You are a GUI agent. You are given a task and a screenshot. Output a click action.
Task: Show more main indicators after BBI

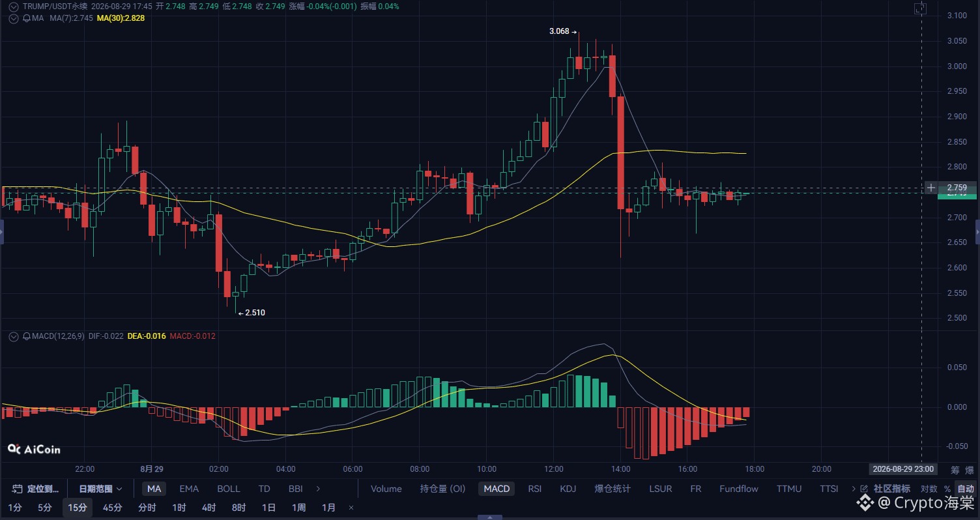318,489
